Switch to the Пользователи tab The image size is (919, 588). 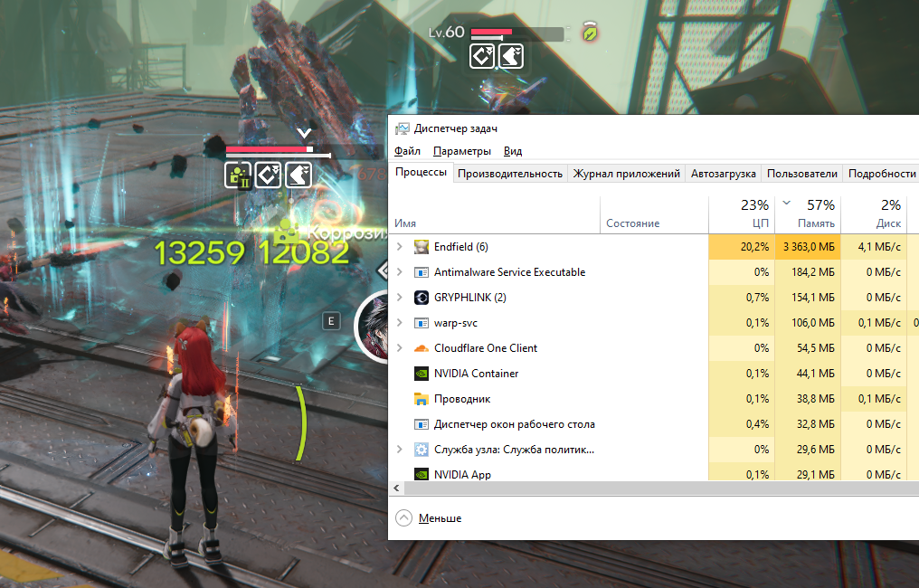pos(801,174)
